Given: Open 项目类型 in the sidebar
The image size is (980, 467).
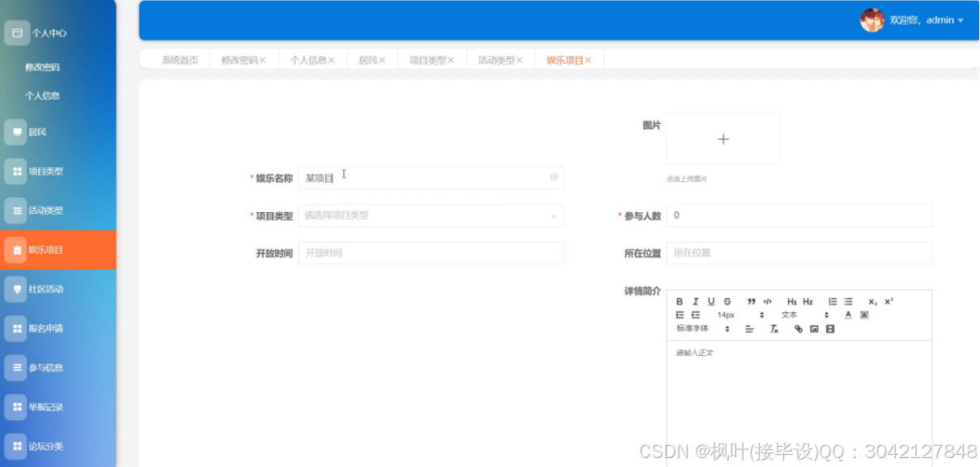Looking at the screenshot, I should point(58,171).
